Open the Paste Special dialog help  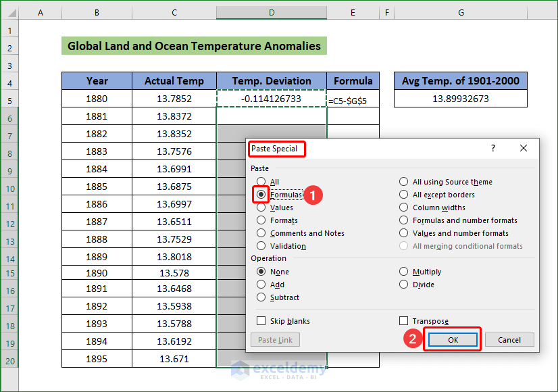pos(493,148)
